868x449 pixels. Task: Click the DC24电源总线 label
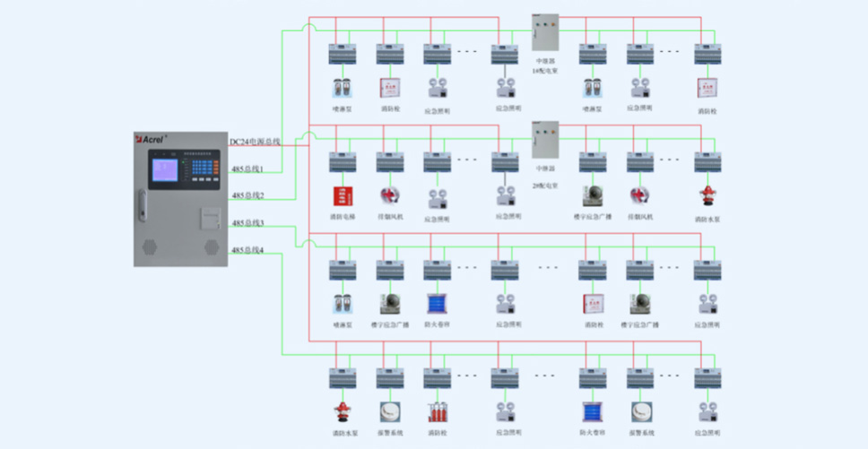point(255,142)
